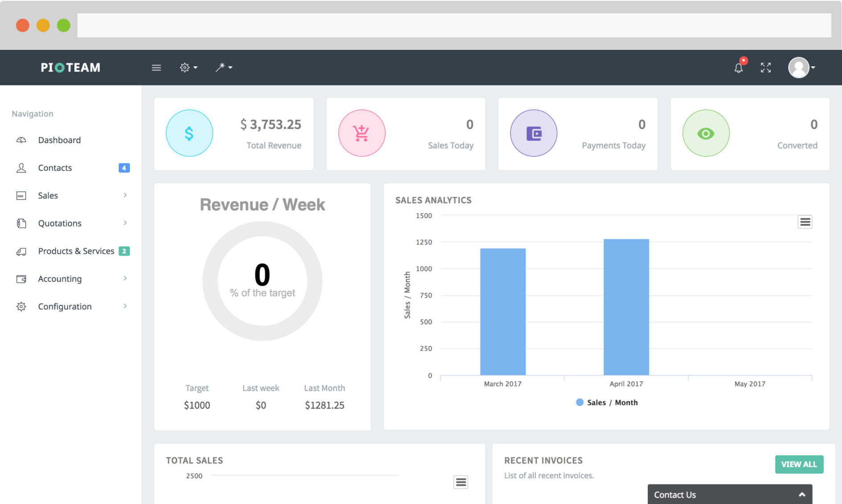Open the magic wand dropdown in header
The width and height of the screenshot is (842, 504).
click(x=224, y=67)
